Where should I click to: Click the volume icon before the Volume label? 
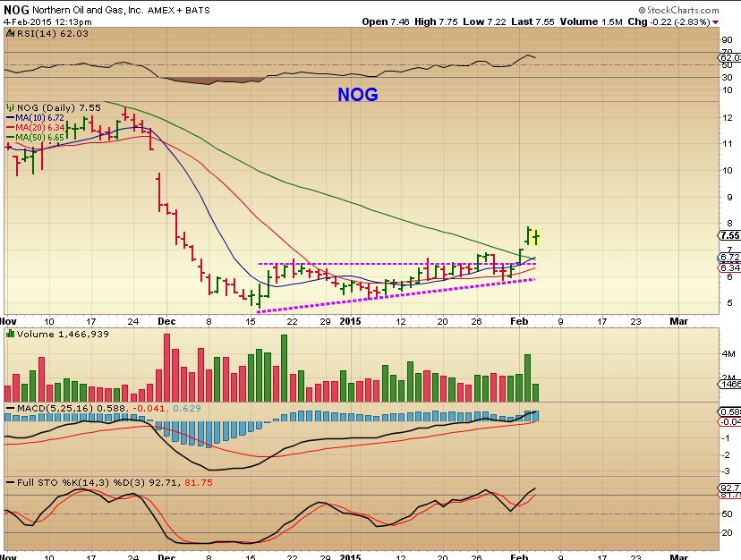pos(11,334)
